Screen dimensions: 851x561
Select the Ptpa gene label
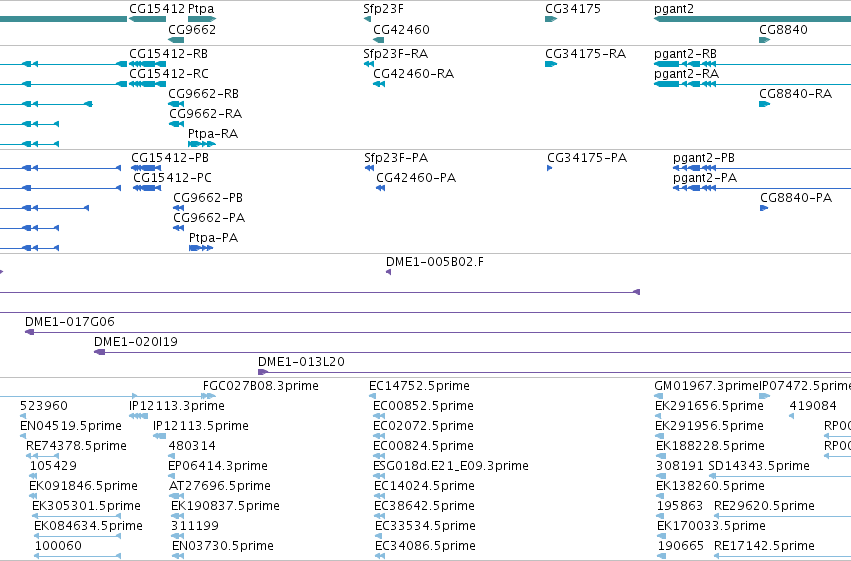tap(201, 9)
